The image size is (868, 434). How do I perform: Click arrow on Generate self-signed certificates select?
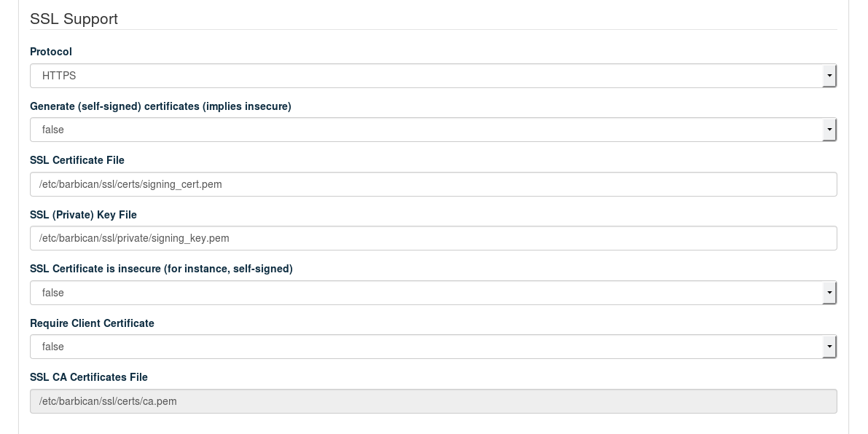click(x=829, y=130)
